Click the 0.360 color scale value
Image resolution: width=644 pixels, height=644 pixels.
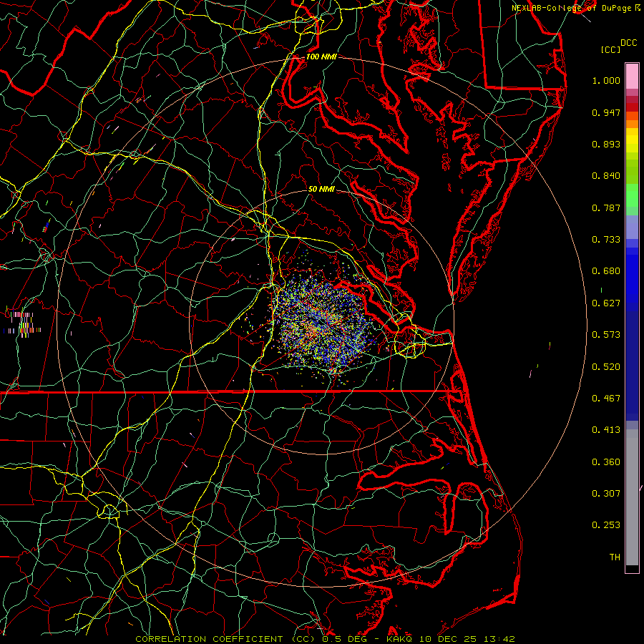click(606, 462)
